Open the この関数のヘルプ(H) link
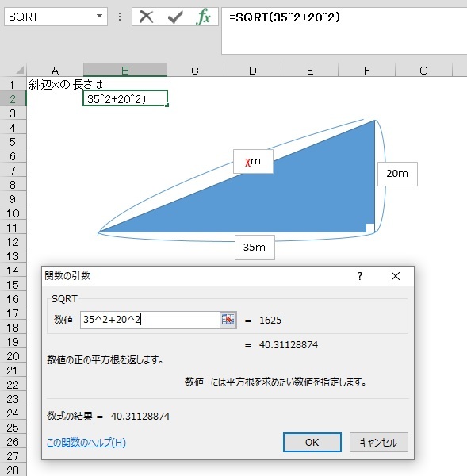This screenshot has width=467, height=476. [x=86, y=443]
